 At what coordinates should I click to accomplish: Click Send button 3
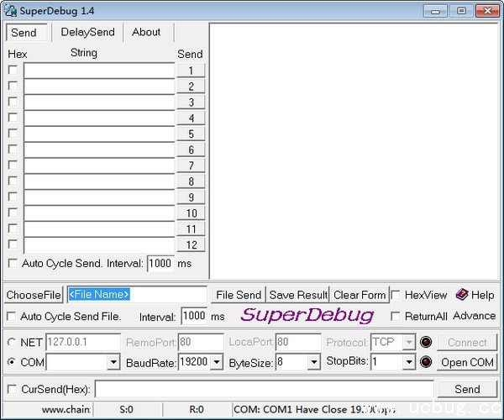191,102
